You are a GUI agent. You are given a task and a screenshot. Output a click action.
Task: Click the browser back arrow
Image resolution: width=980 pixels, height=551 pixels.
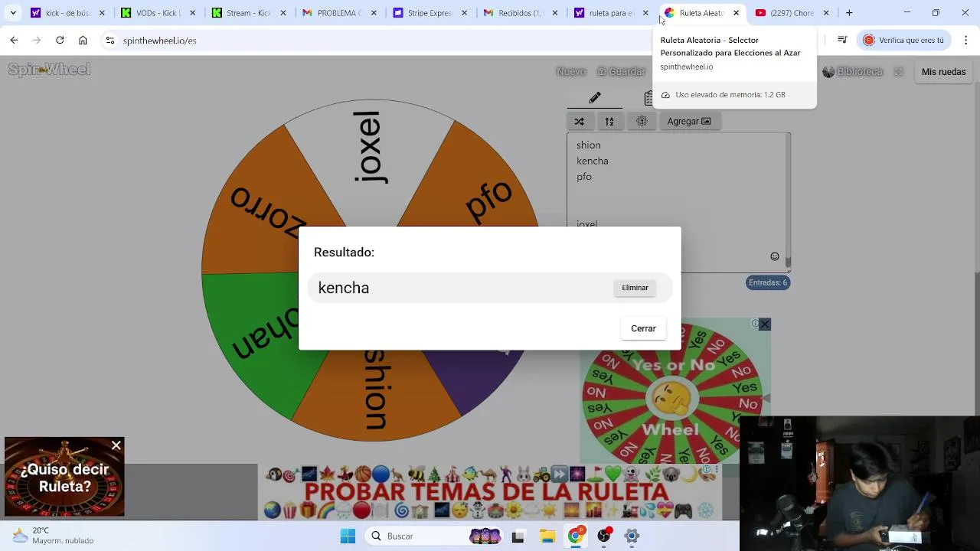coord(14,40)
